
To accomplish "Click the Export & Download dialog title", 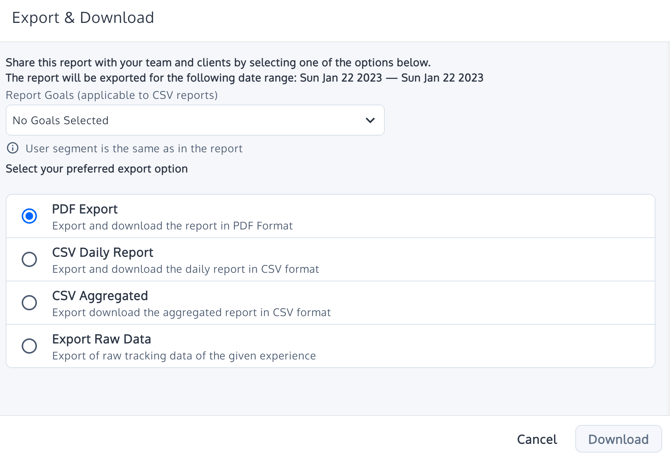I will pos(83,18).
